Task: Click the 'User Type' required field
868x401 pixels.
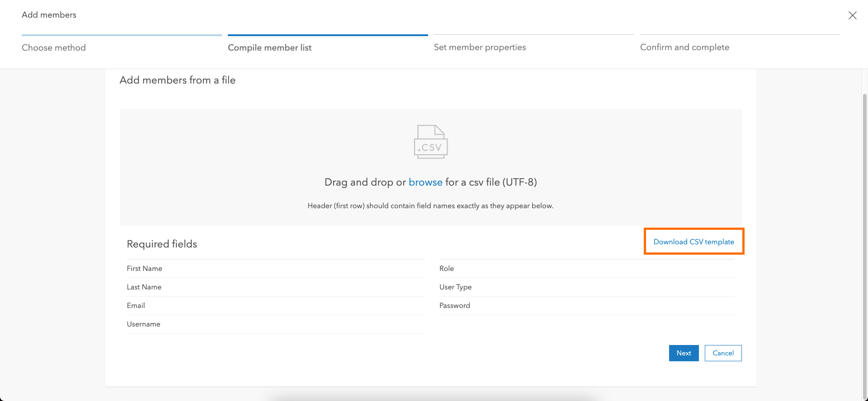Action: [587, 287]
